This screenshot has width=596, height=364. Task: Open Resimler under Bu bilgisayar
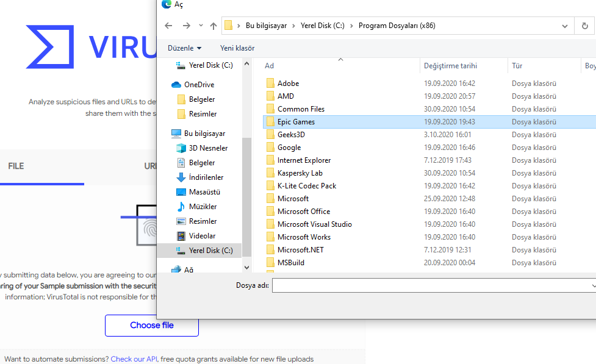coord(196,221)
